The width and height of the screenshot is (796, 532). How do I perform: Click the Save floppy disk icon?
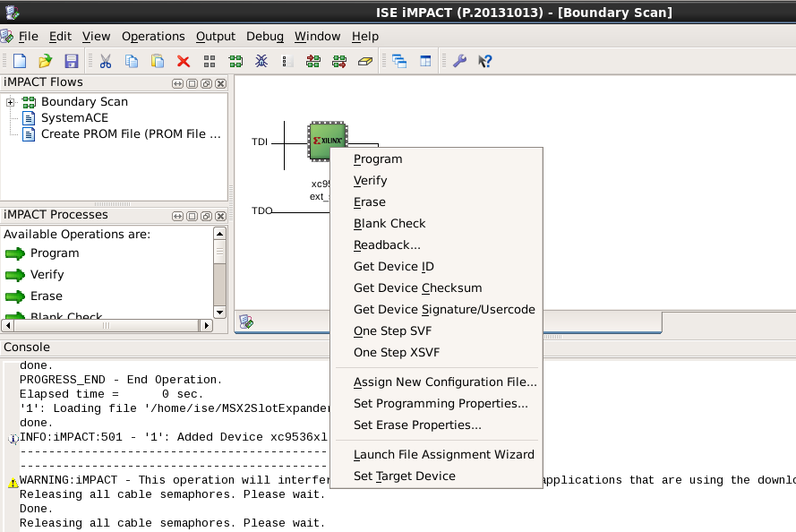[72, 61]
